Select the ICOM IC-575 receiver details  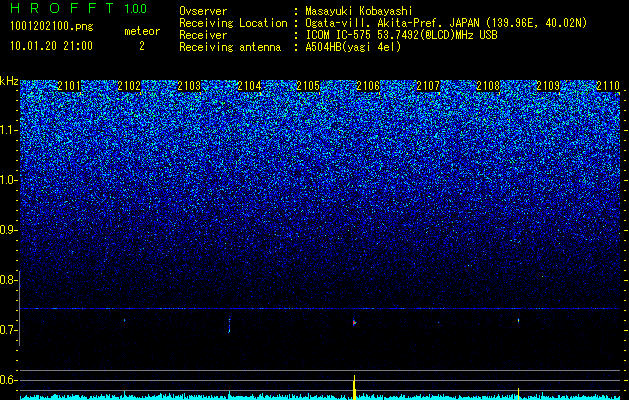point(401,35)
